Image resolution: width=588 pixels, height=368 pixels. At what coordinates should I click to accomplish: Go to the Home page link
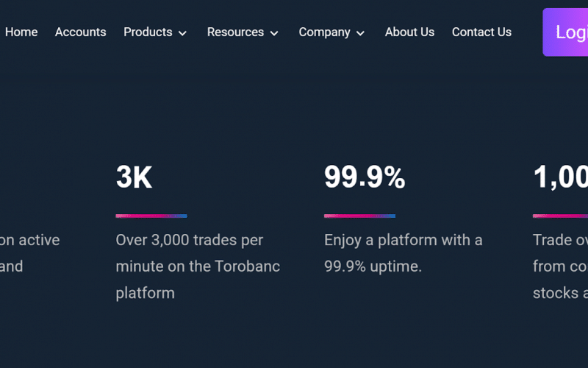pyautogui.click(x=21, y=32)
